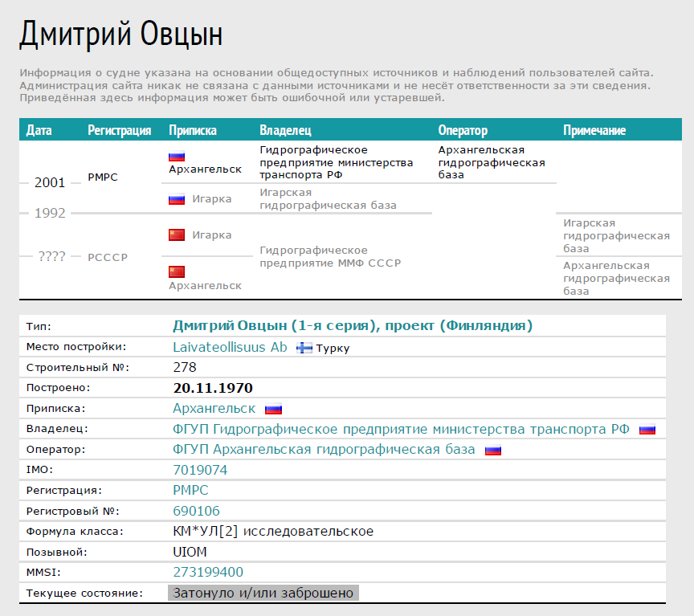Open the Laivateollisuus Ab shipyard link

[x=230, y=348]
